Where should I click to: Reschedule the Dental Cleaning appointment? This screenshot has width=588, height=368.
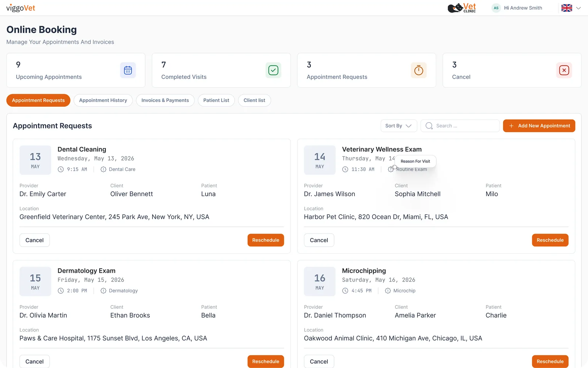(266, 240)
